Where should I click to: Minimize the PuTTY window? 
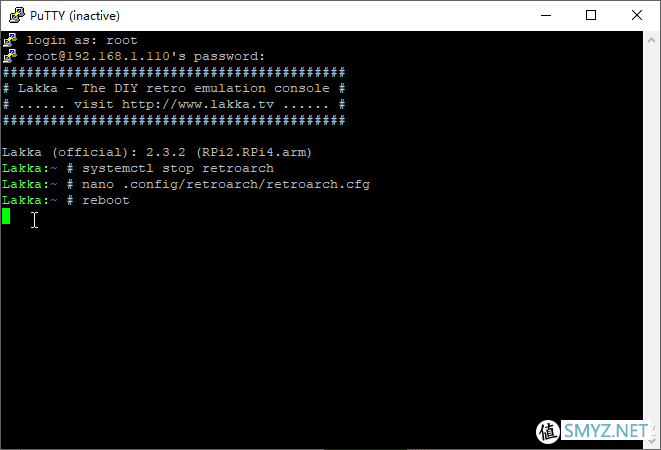546,15
